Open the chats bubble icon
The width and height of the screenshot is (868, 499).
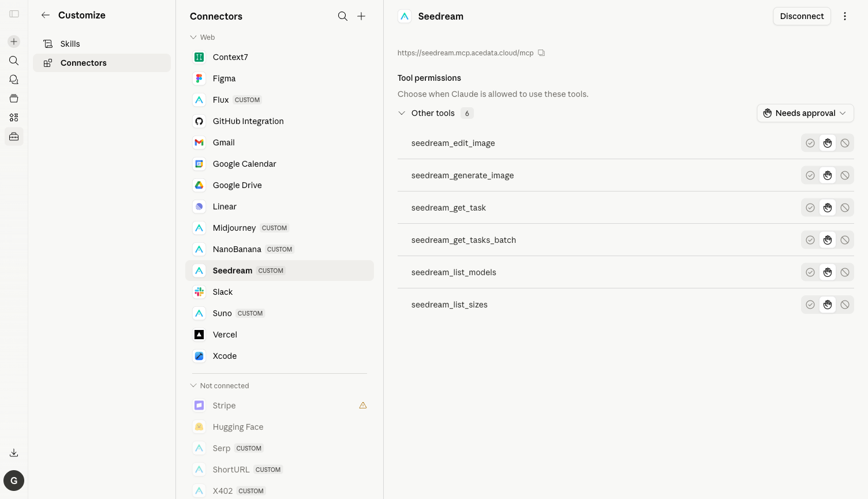(14, 80)
